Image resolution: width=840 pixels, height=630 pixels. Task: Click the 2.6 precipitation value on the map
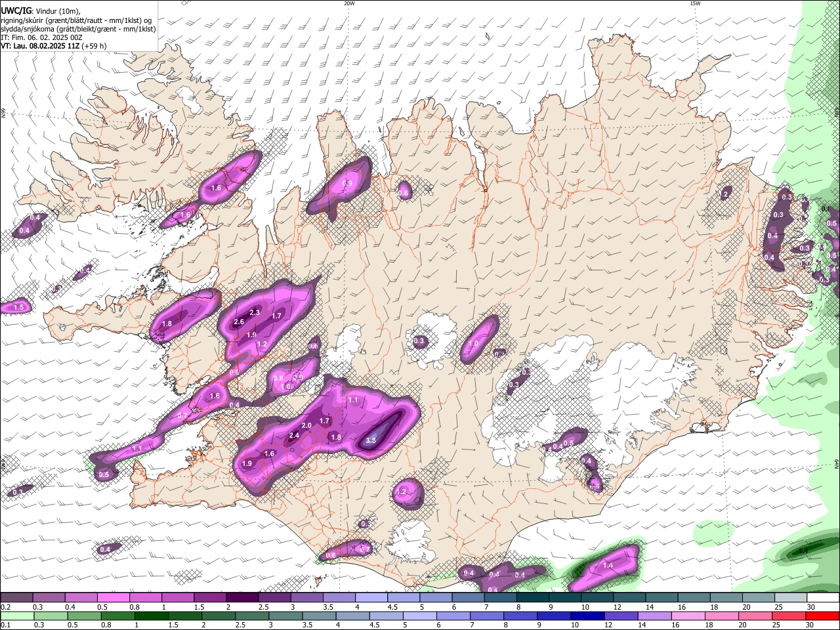click(239, 322)
